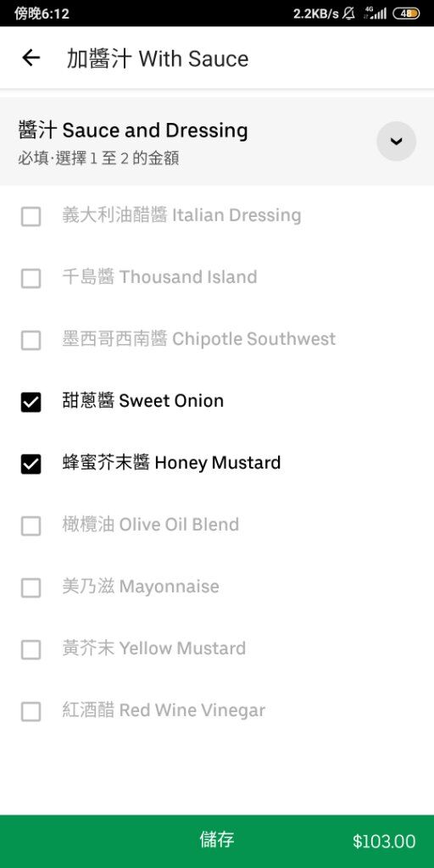
Task: Check the Yellow Mustard checkbox
Action: 31,650
